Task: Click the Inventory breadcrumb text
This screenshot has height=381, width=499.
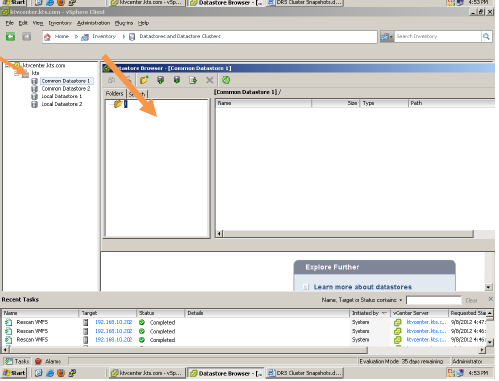Action: coord(104,36)
